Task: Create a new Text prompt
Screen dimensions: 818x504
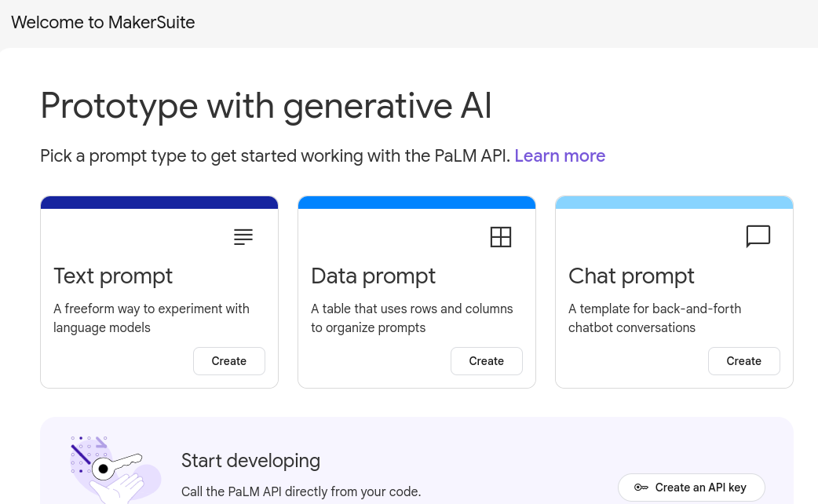Action: [229, 361]
